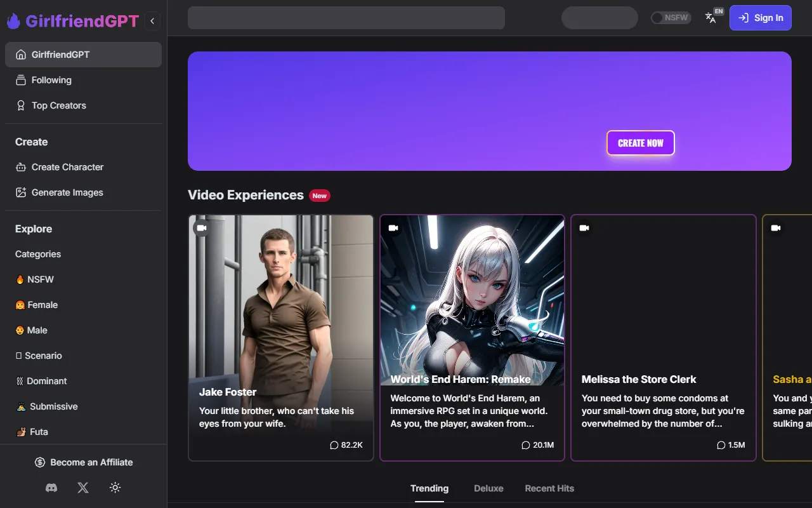Collapse the sidebar with the chevron button
This screenshot has width=812, height=508.
click(x=152, y=21)
